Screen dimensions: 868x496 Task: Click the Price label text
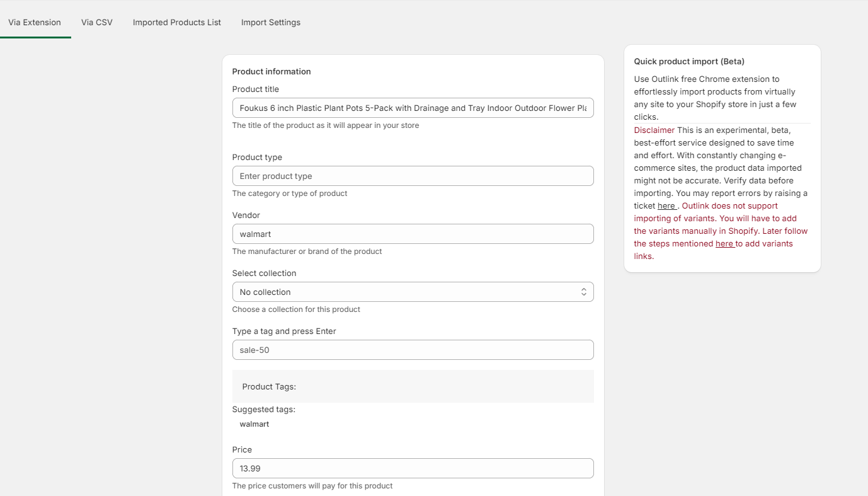click(x=242, y=450)
